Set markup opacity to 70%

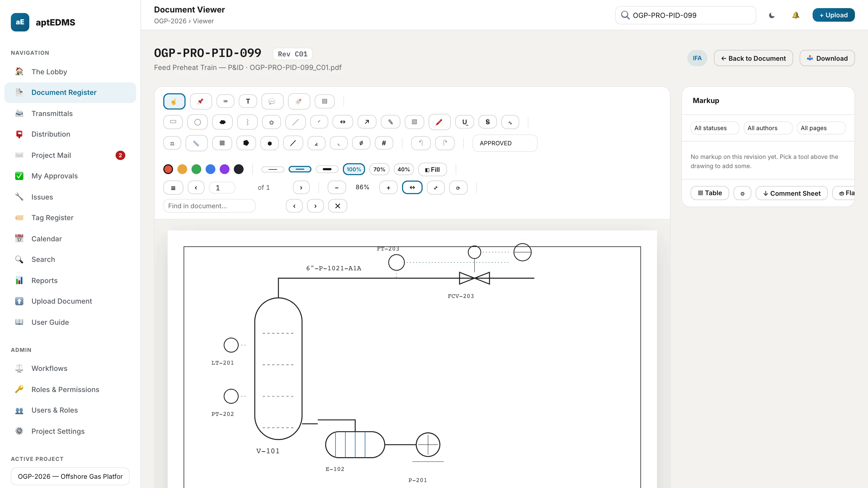[379, 169]
